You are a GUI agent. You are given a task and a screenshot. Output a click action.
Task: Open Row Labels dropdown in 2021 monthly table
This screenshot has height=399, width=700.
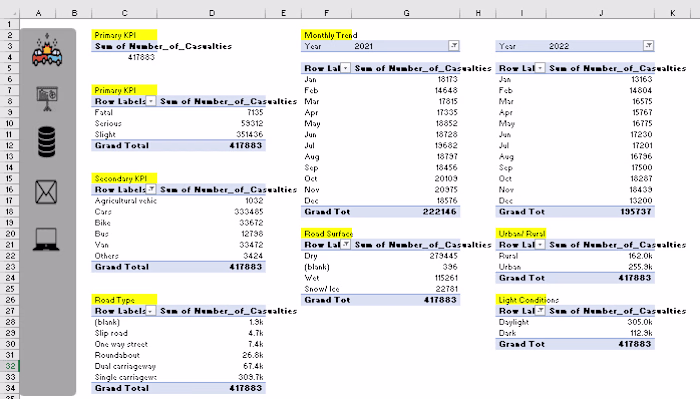point(346,68)
